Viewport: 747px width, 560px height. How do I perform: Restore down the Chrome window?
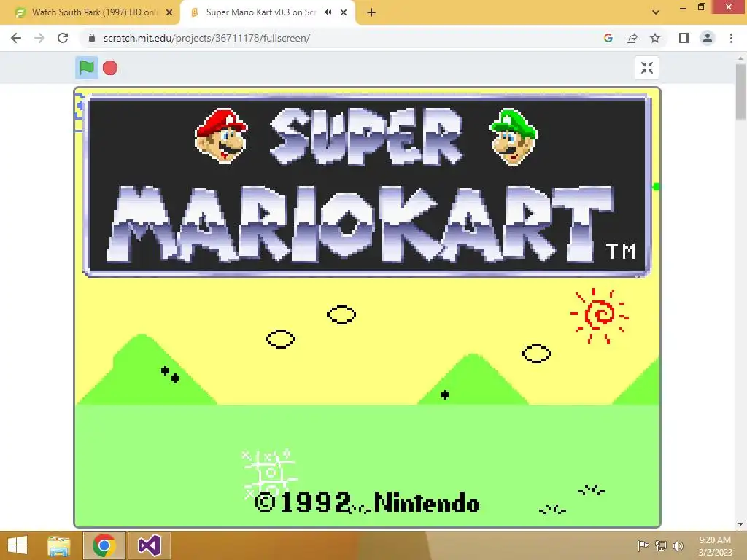(701, 7)
